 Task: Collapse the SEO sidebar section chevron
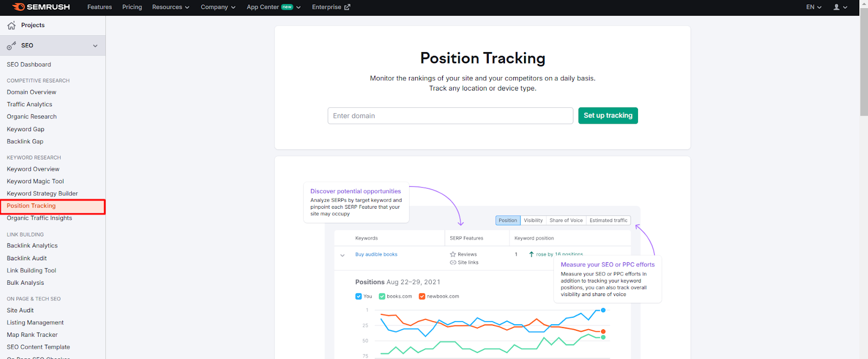(x=95, y=46)
